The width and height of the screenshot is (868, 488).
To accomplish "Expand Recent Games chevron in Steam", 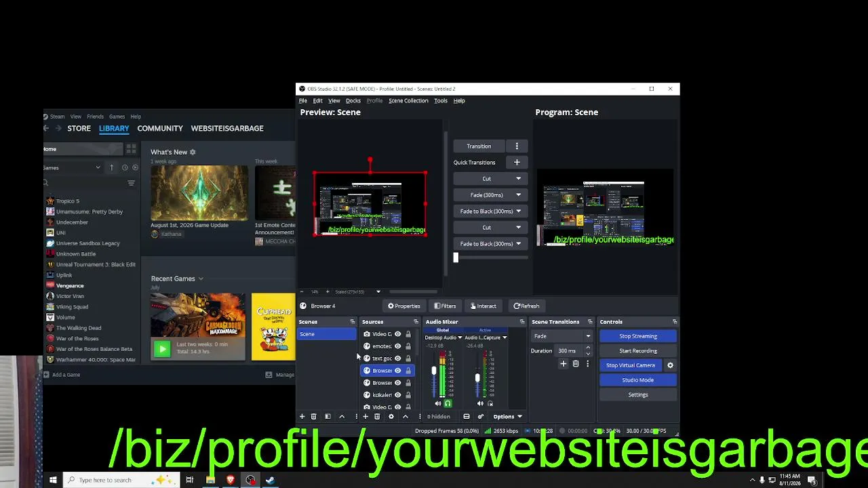I will click(201, 279).
